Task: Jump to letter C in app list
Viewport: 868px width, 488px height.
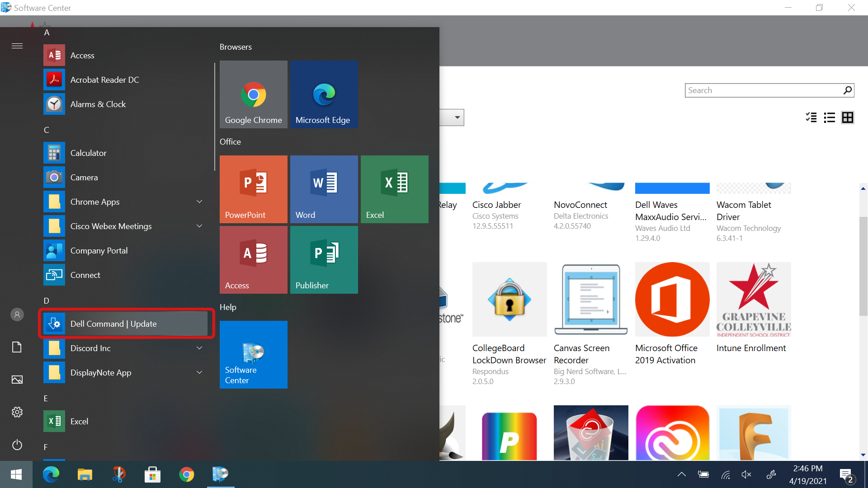Action: click(47, 130)
